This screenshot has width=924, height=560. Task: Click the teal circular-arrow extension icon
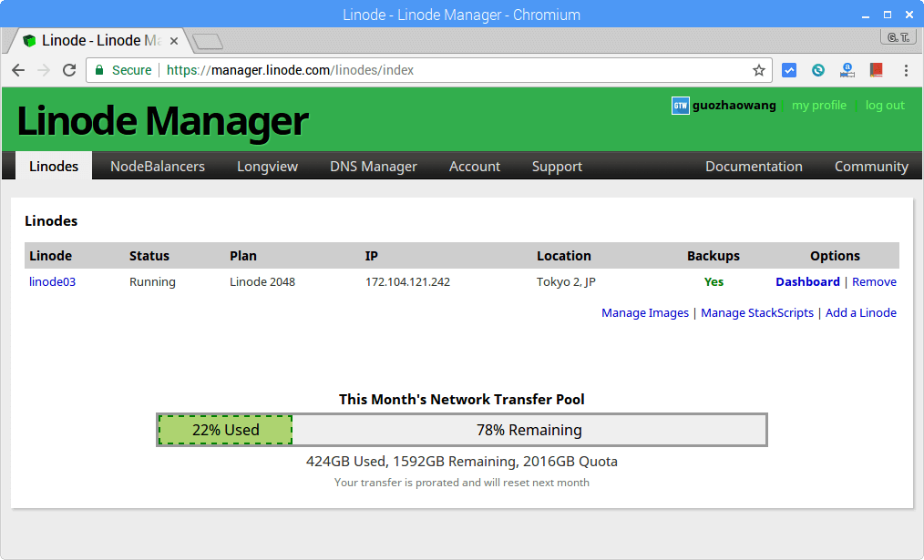tap(818, 69)
